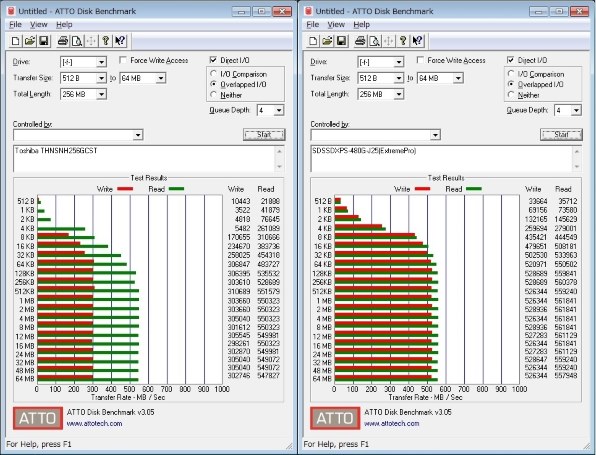Open Controlled by dropdown in left window
This screenshot has width=596, height=455.
138,135
